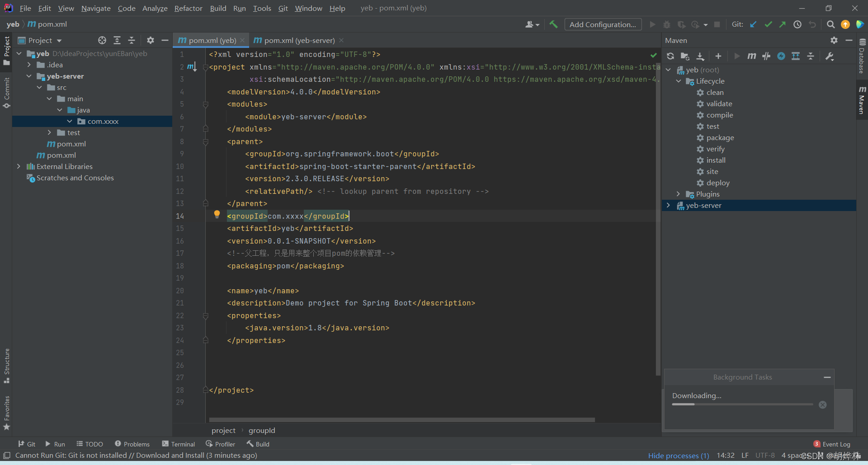
Task: Minimize the Background Tasks popup
Action: tap(827, 377)
